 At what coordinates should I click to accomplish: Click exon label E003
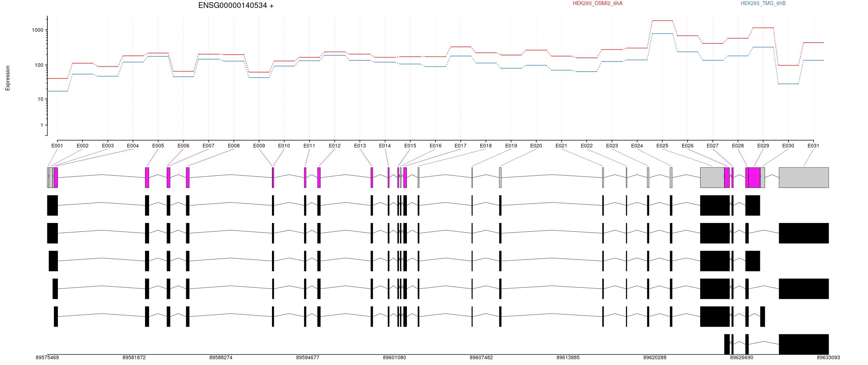click(x=108, y=146)
